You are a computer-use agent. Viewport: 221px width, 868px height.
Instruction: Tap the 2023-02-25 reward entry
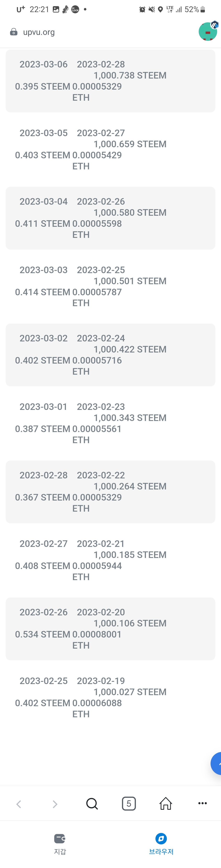click(x=110, y=697)
